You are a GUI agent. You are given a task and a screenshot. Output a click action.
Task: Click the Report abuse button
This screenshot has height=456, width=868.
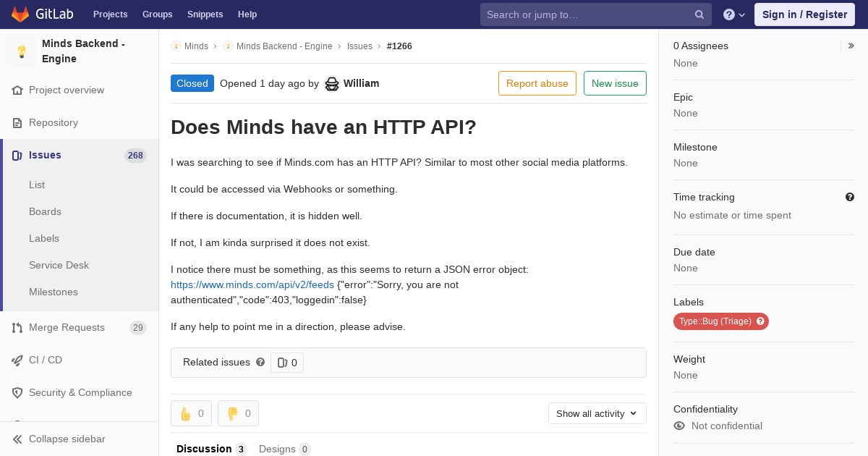click(x=537, y=83)
